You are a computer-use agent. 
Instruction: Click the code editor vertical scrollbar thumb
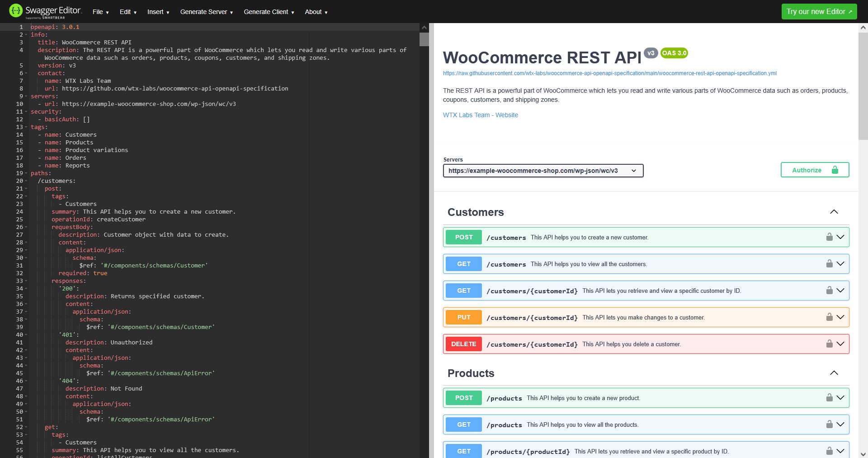pyautogui.click(x=424, y=39)
